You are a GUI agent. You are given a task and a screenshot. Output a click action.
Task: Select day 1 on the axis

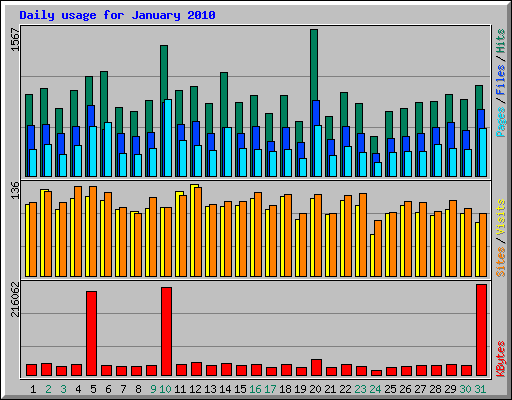pyautogui.click(x=33, y=389)
